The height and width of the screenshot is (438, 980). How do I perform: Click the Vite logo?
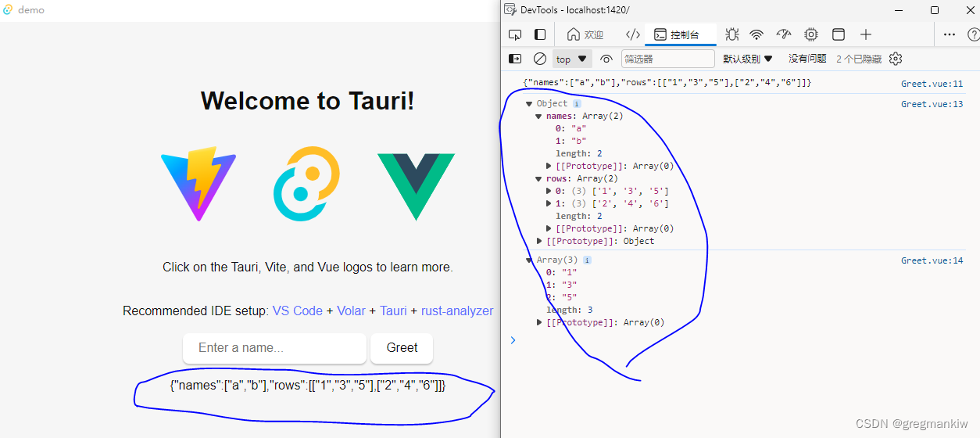click(x=199, y=184)
